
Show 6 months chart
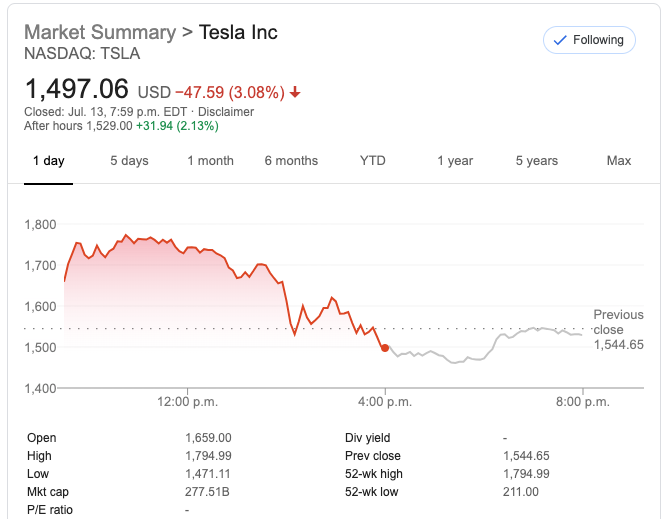(291, 161)
